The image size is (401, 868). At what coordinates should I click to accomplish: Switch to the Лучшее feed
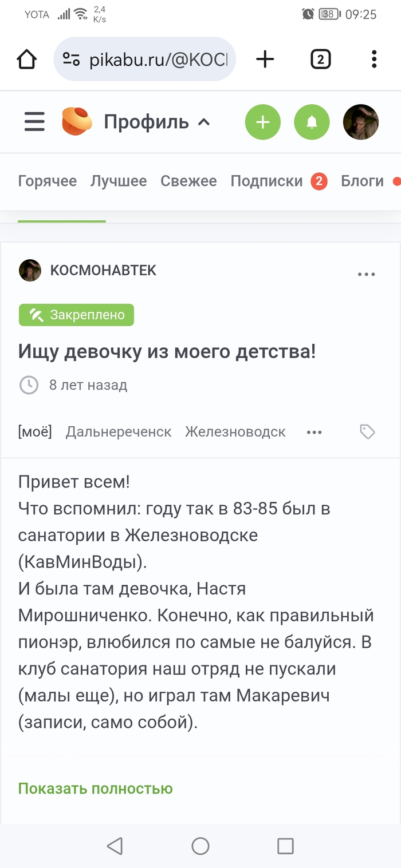click(x=119, y=181)
